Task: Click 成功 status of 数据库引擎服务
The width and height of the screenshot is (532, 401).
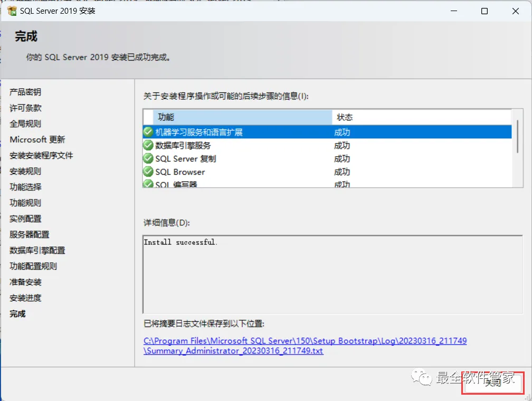Action: (x=342, y=146)
